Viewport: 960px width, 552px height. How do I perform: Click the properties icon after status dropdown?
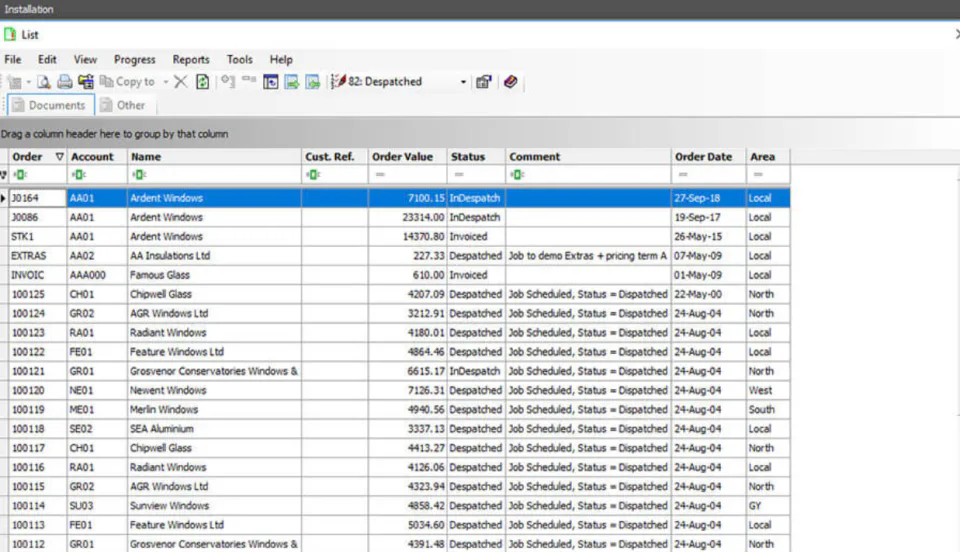click(x=484, y=81)
